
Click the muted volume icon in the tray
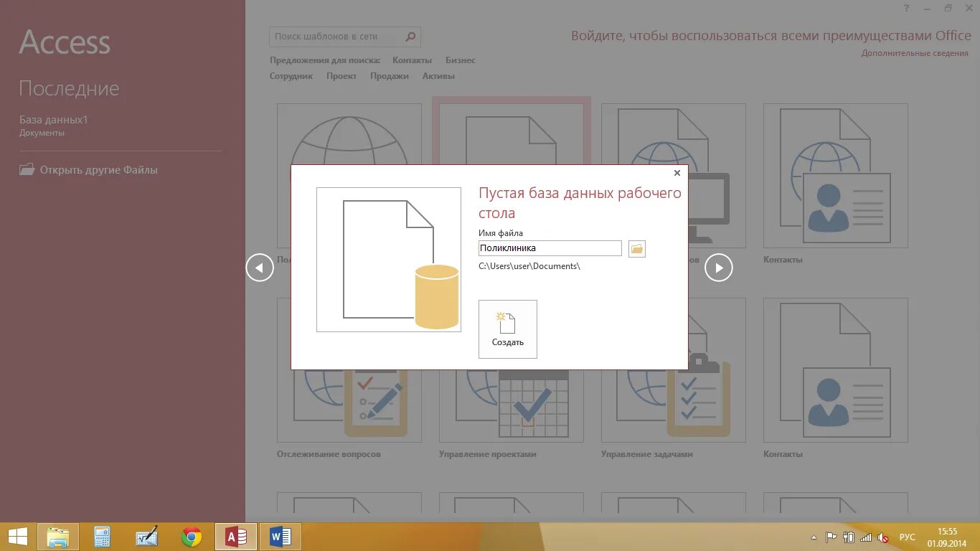pyautogui.click(x=884, y=537)
